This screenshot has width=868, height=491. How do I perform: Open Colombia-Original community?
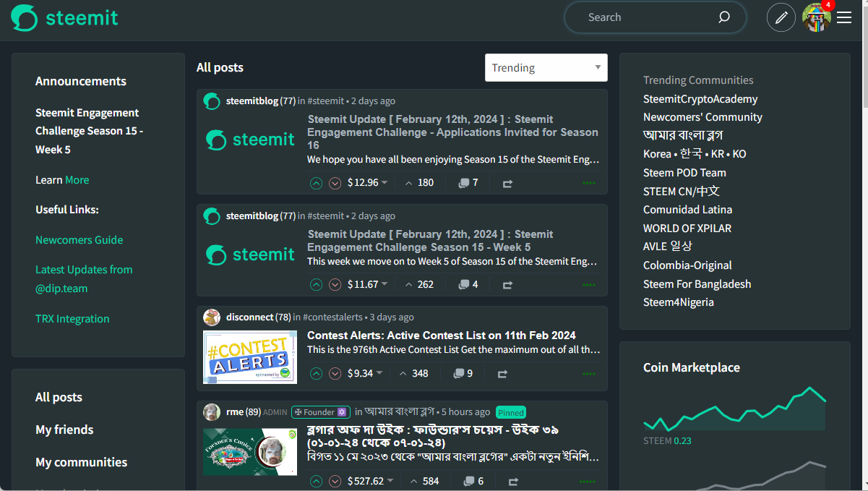point(687,265)
